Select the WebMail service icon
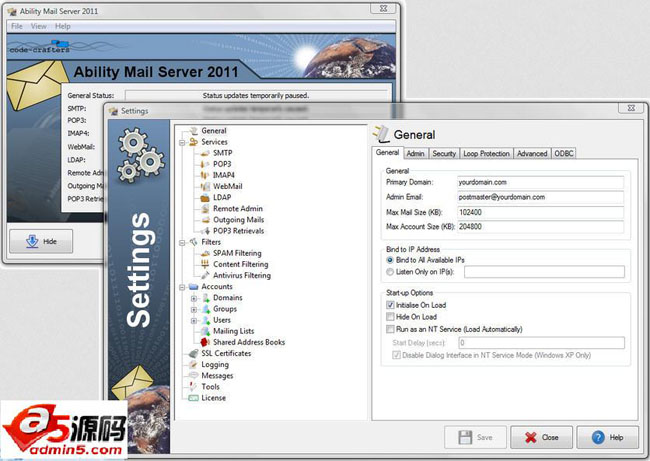 (205, 187)
